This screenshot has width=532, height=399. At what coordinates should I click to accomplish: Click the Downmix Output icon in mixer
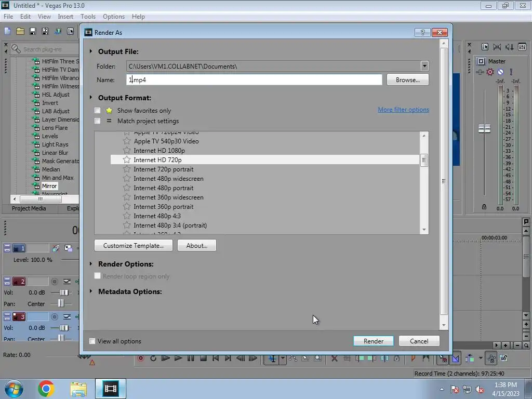pyautogui.click(x=497, y=47)
